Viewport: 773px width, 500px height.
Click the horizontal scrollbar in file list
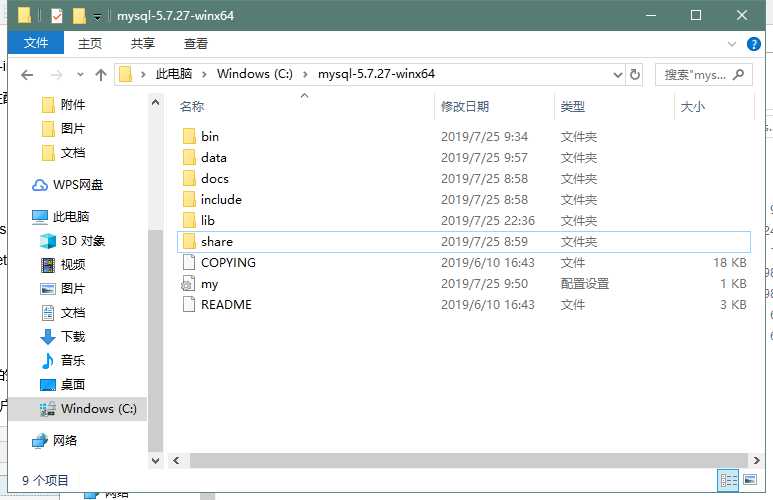468,461
